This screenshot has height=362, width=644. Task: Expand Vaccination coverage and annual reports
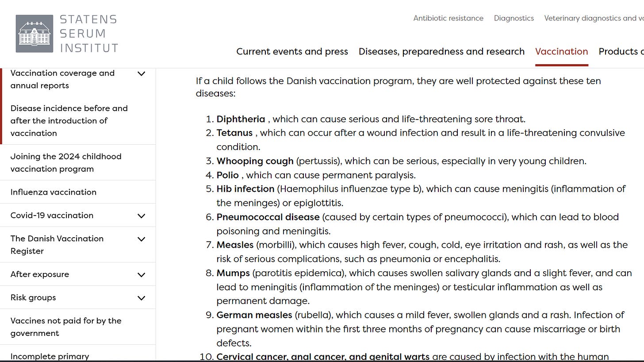142,74
